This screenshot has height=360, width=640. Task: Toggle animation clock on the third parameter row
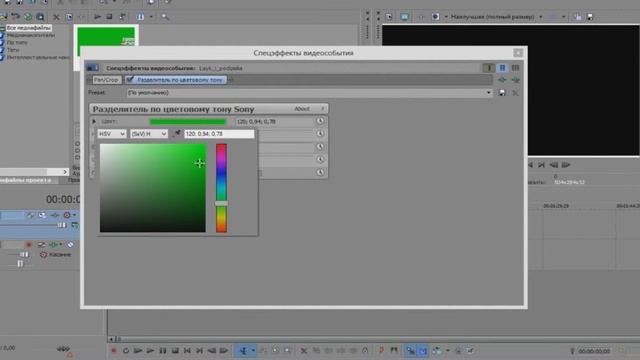320,147
